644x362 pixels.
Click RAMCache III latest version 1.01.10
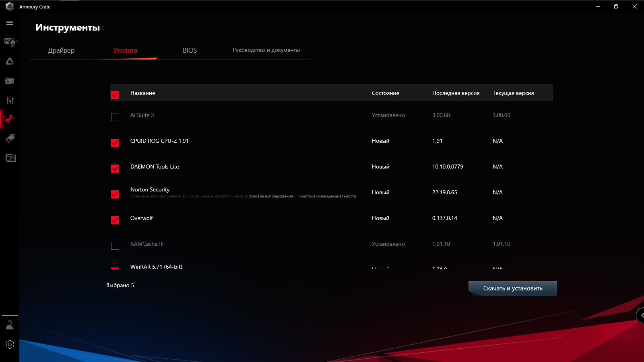[x=441, y=244]
